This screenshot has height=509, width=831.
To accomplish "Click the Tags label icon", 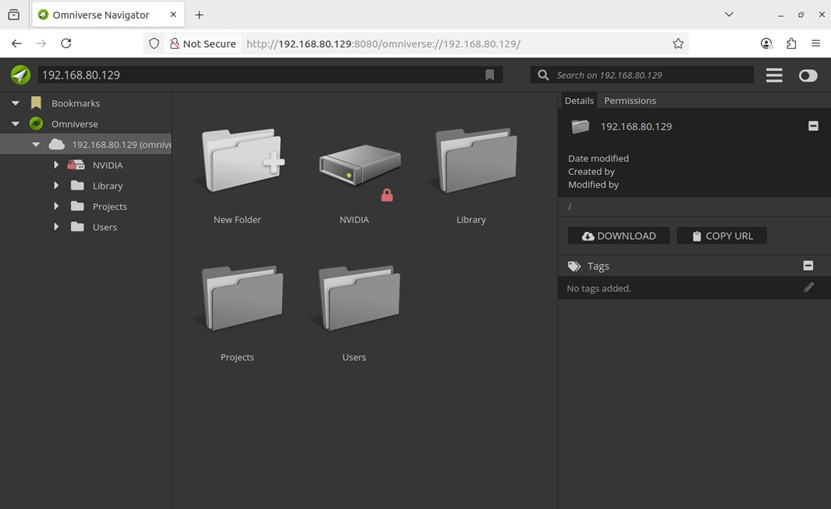I will tap(574, 266).
